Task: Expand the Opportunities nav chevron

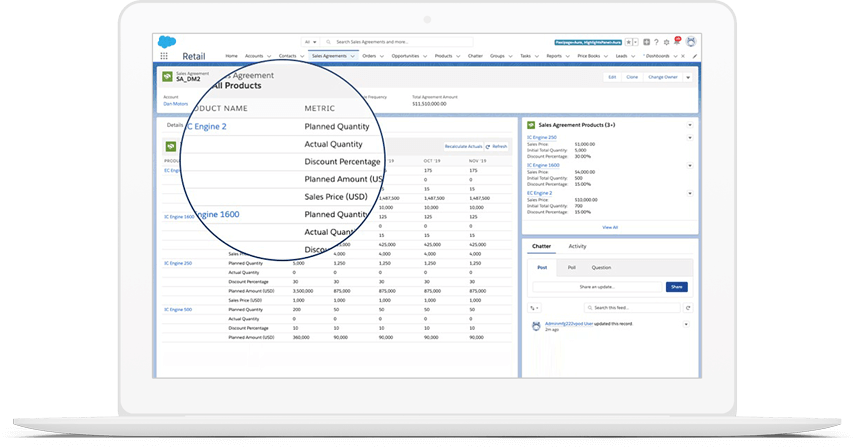Action: pos(425,56)
